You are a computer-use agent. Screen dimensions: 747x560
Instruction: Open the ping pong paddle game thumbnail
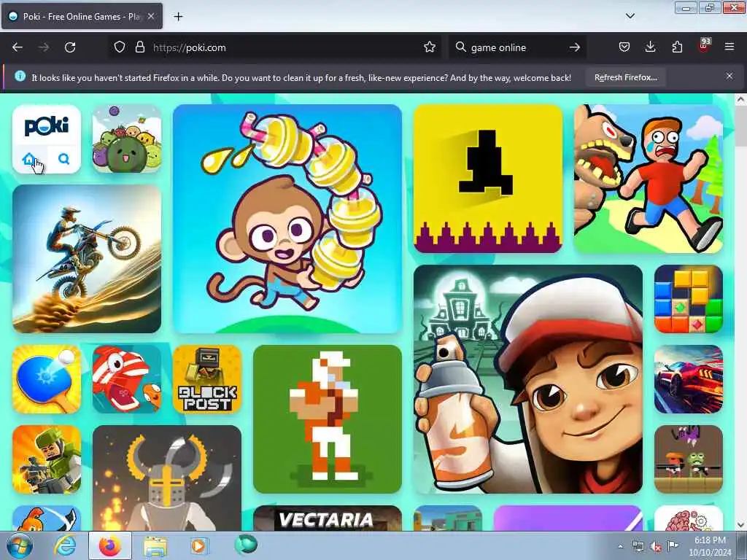pos(47,379)
